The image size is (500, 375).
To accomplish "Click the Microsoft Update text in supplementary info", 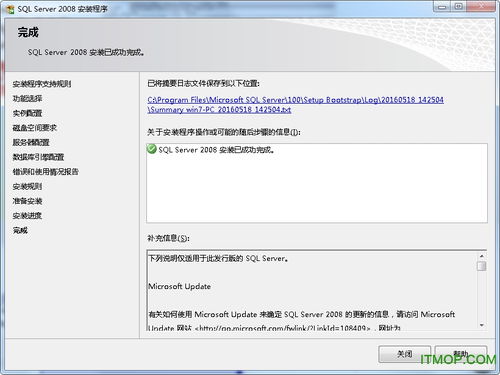I will (x=179, y=286).
